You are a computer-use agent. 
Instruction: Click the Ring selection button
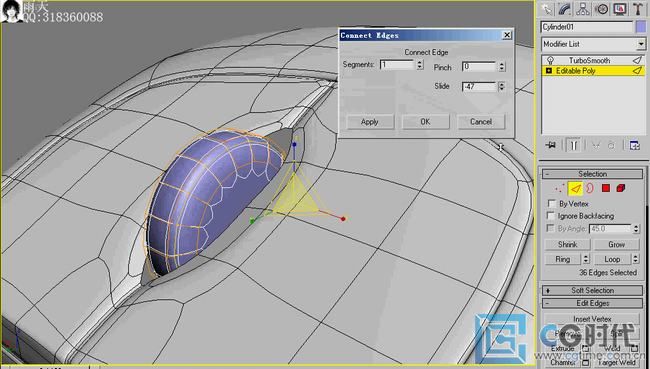[x=563, y=259]
